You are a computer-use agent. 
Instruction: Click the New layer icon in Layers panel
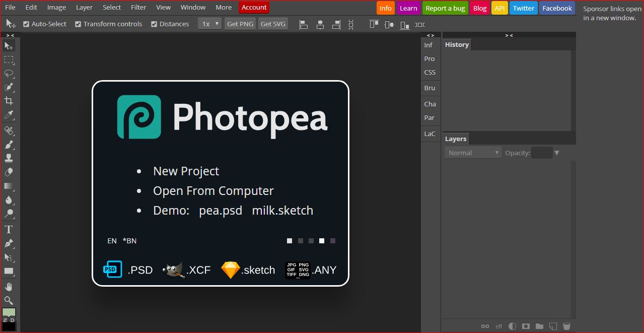coord(553,326)
